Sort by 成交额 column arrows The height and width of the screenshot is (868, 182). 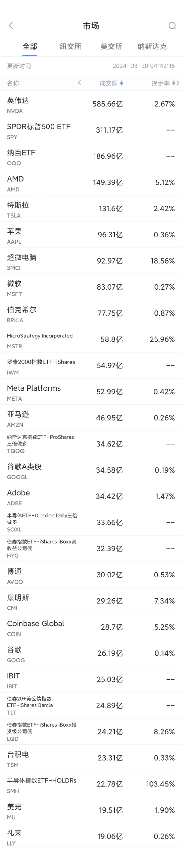click(x=121, y=83)
